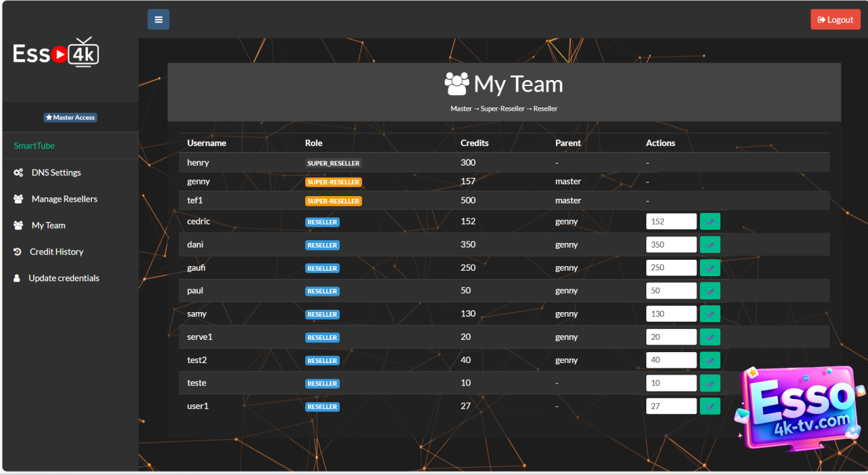
Task: Confirm credit update for dani
Action: [x=710, y=245]
